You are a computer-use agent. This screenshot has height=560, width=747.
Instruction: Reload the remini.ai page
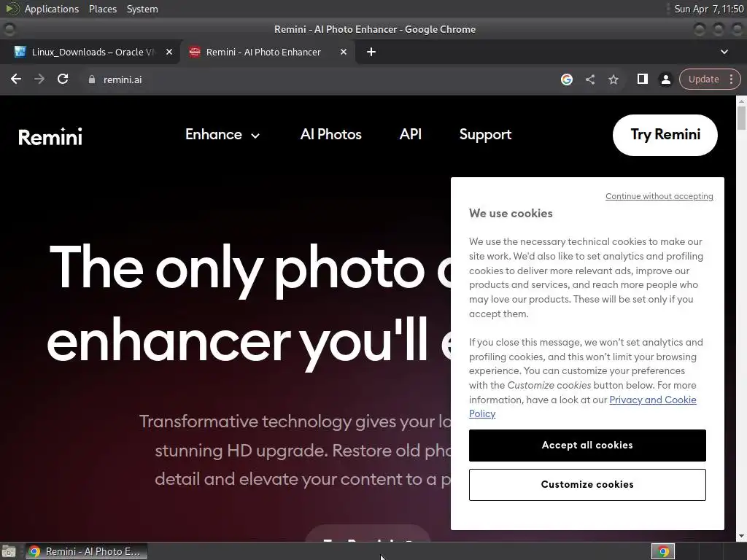63,79
